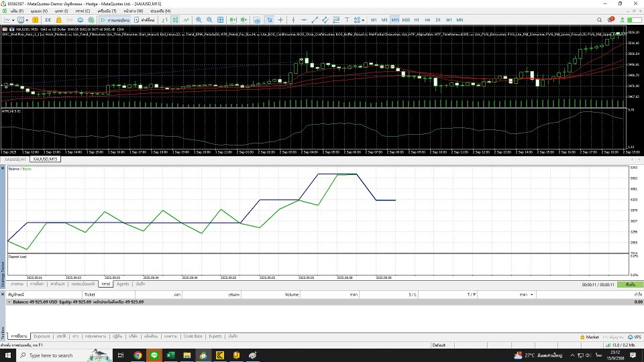Open the Agents tab in Strategy Tester

(123, 284)
